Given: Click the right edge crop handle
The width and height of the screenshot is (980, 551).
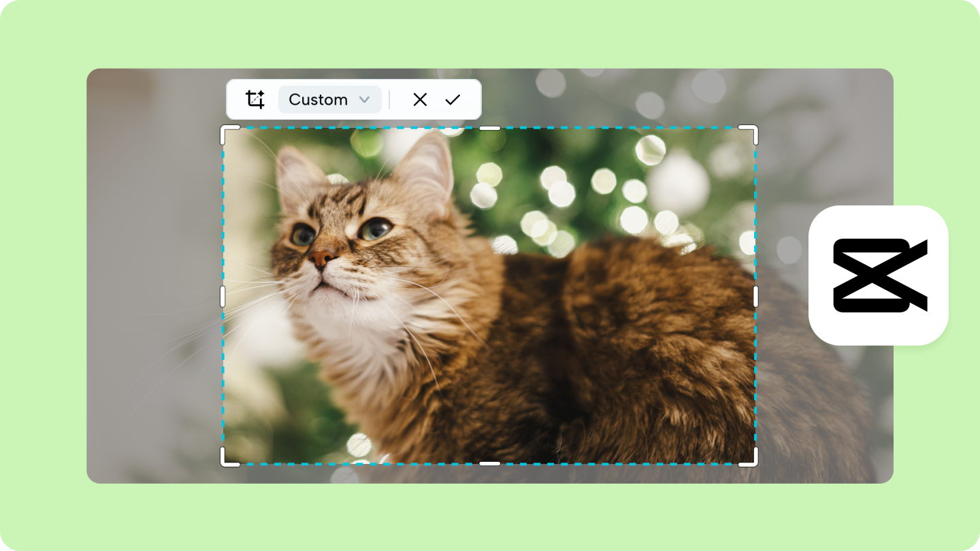Looking at the screenshot, I should (x=755, y=295).
